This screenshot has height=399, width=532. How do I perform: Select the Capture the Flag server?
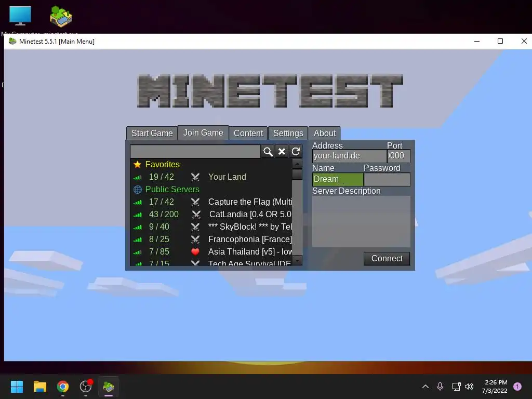(x=211, y=202)
